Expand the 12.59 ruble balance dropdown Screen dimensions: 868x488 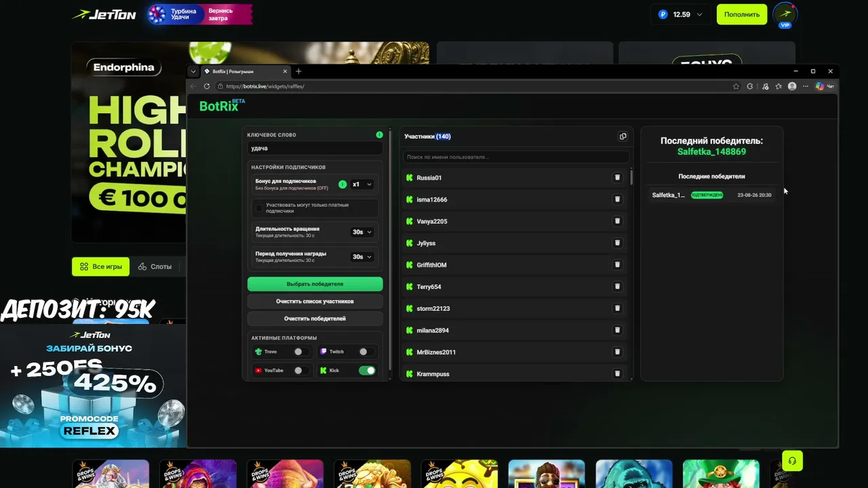tap(680, 14)
